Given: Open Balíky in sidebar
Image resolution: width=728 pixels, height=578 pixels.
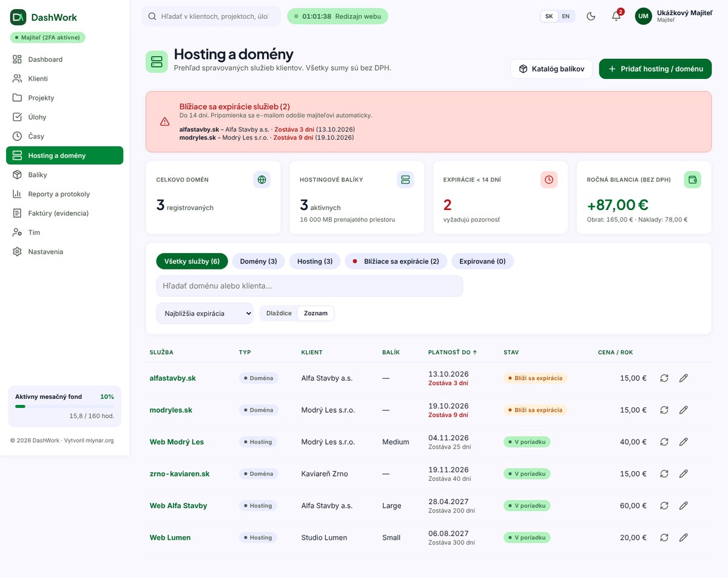Looking at the screenshot, I should pos(64,175).
